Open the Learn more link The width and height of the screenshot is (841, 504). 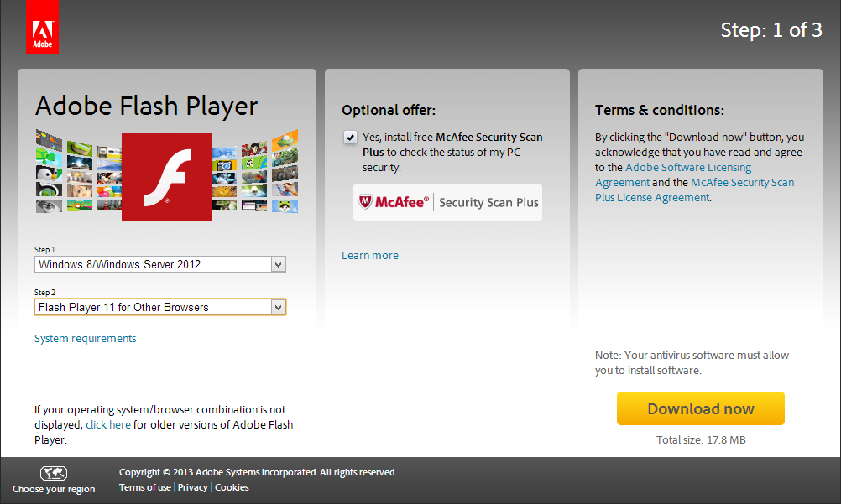370,255
